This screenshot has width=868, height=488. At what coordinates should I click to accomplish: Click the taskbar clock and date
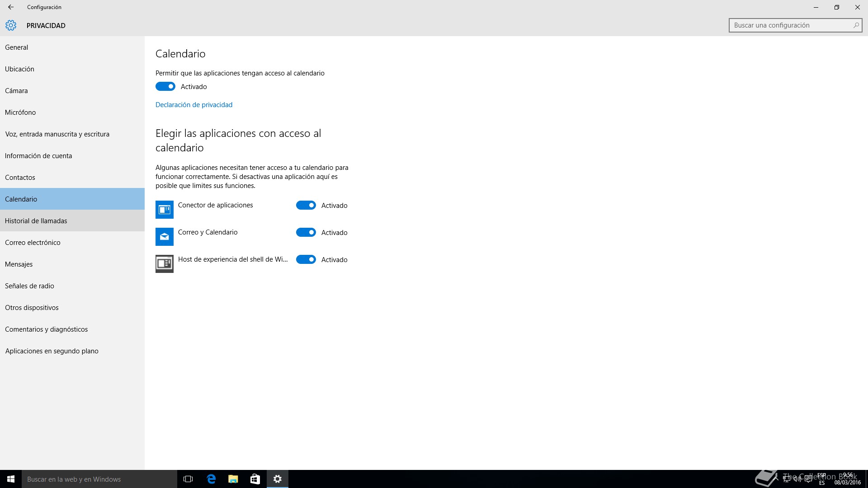click(848, 479)
